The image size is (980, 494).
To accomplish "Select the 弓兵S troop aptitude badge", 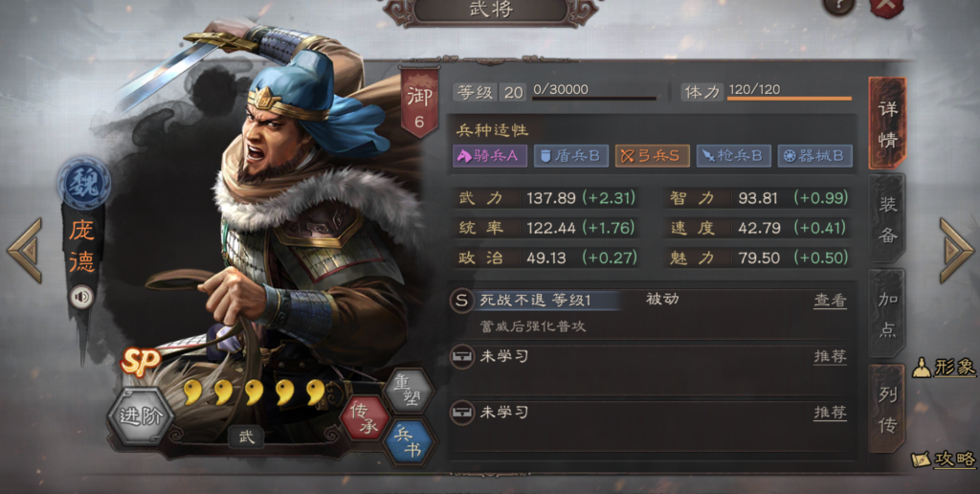I will (653, 156).
